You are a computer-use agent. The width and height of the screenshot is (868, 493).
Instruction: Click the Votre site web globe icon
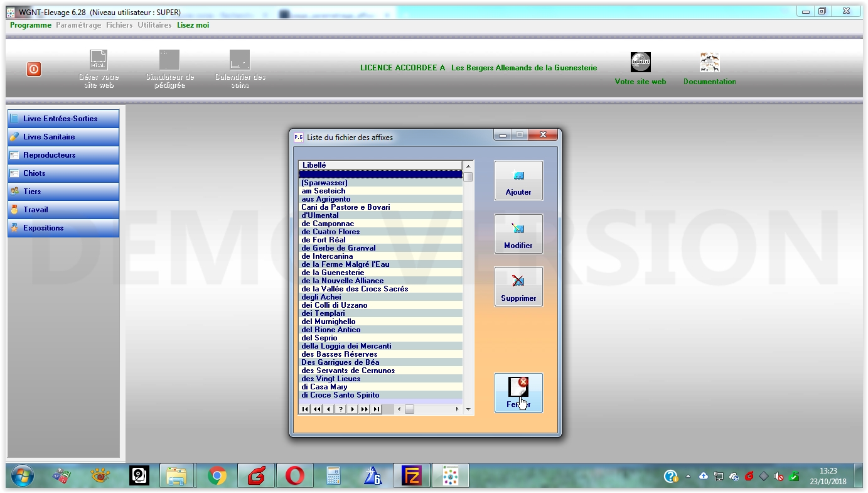pyautogui.click(x=640, y=63)
